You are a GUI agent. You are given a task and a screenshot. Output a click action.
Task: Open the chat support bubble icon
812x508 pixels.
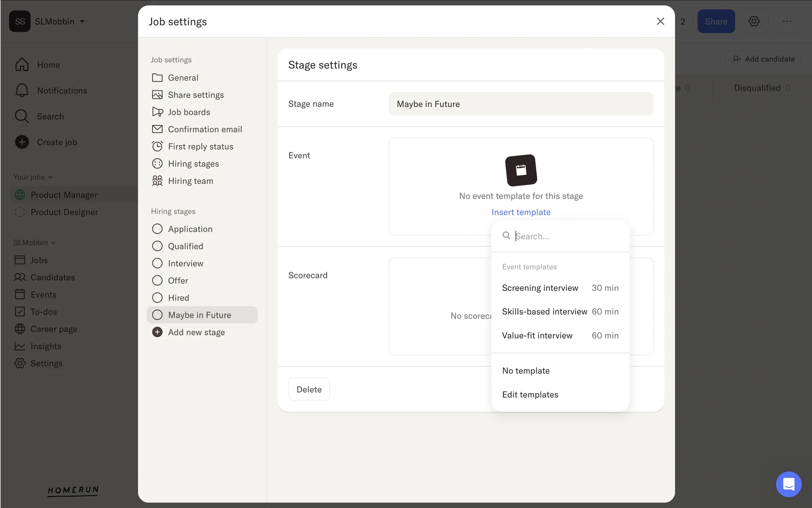788,484
